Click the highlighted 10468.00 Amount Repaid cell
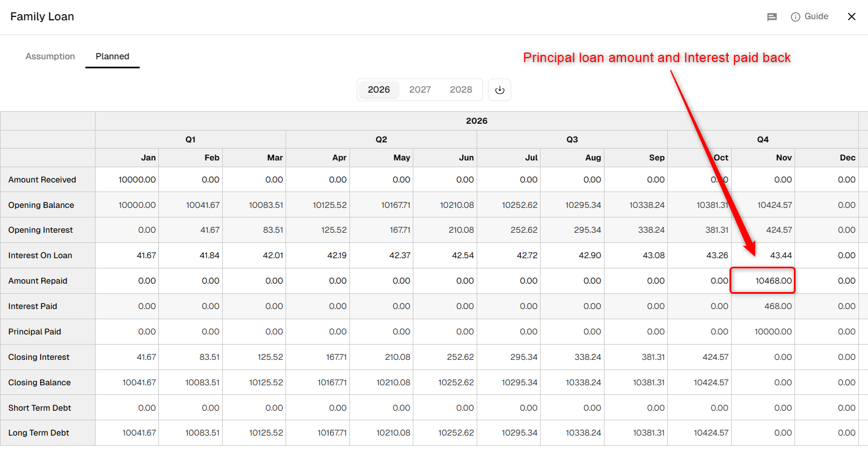The image size is (868, 474). click(763, 281)
